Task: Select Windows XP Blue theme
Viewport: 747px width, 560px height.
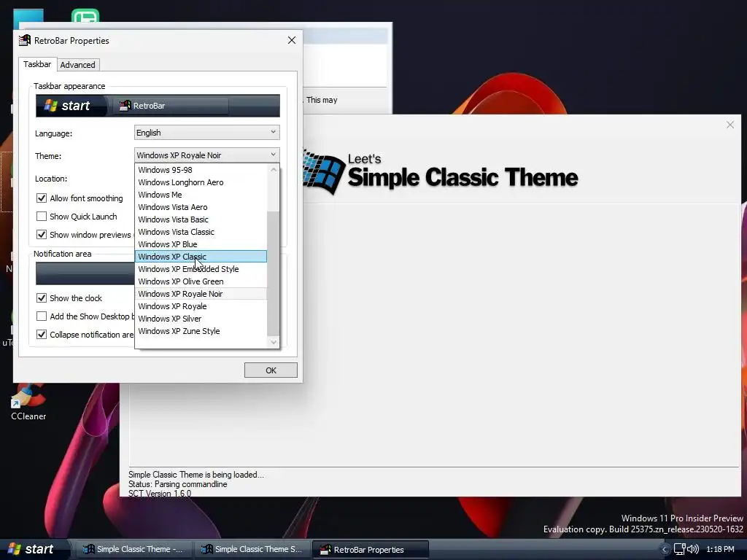Action: click(201, 244)
